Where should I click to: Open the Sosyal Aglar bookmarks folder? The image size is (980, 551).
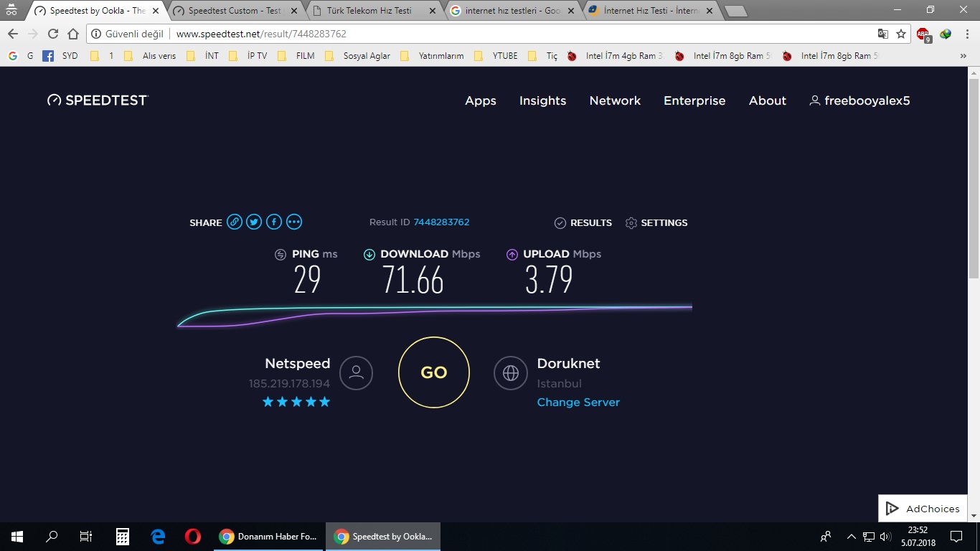[x=357, y=55]
